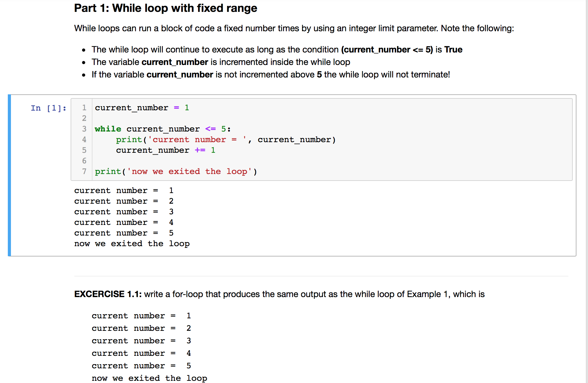Click the output line 'current number = 1'
The height and width of the screenshot is (383, 588).
pos(123,190)
